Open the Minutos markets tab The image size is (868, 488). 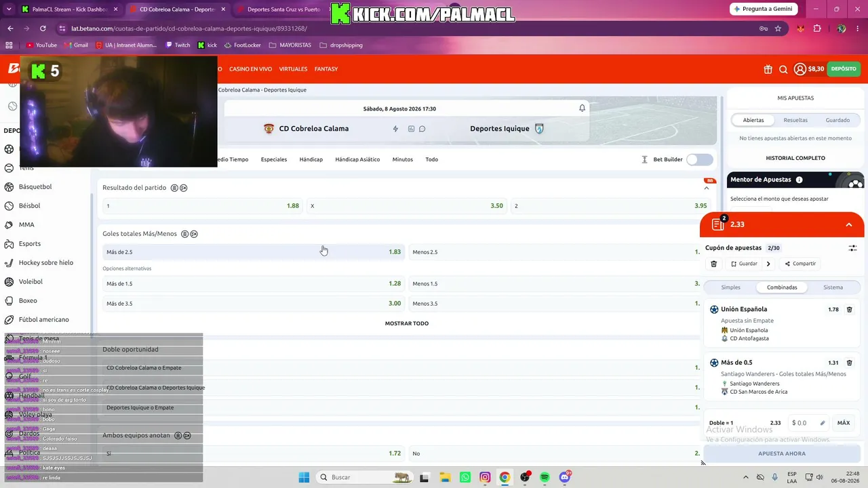tap(403, 160)
